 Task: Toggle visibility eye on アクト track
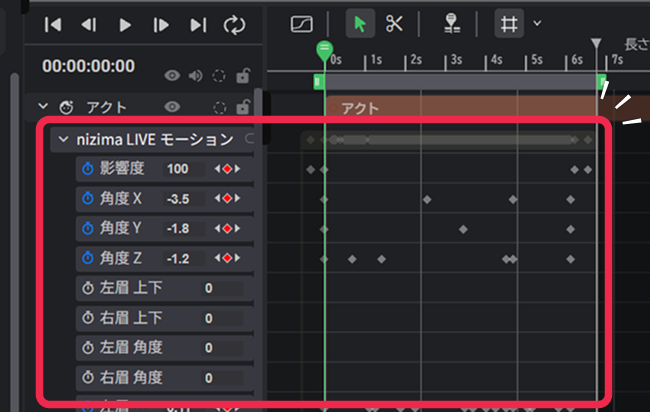pyautogui.click(x=172, y=107)
